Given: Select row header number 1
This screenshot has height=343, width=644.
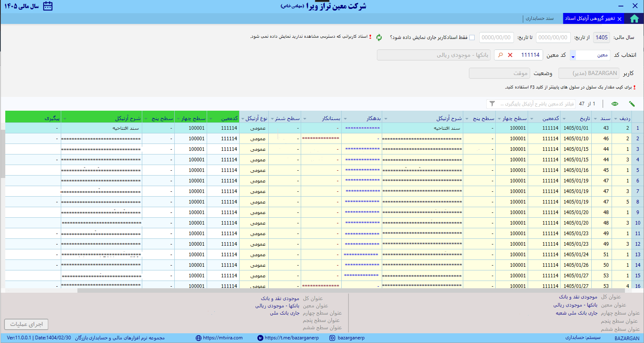Looking at the screenshot, I should click(x=638, y=128).
